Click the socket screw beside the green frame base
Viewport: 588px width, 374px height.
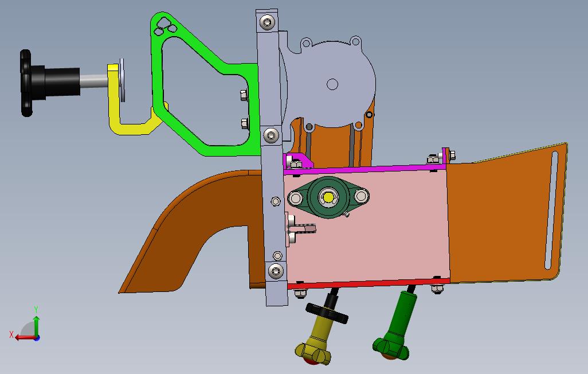tap(271, 135)
